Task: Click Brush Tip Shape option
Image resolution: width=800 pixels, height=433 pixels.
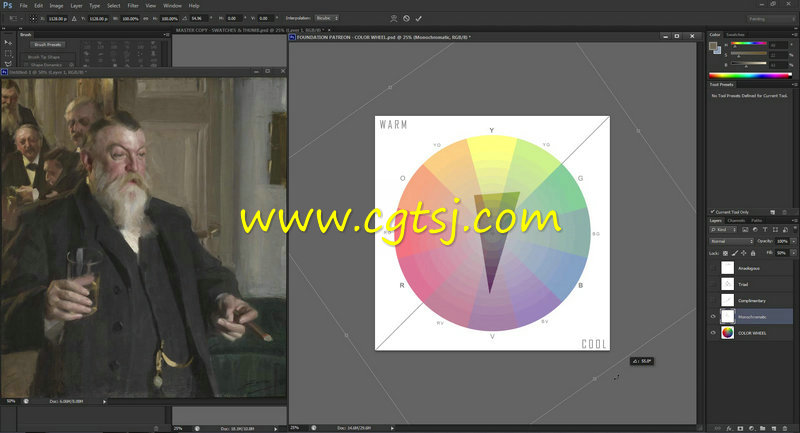Action: pyautogui.click(x=44, y=57)
